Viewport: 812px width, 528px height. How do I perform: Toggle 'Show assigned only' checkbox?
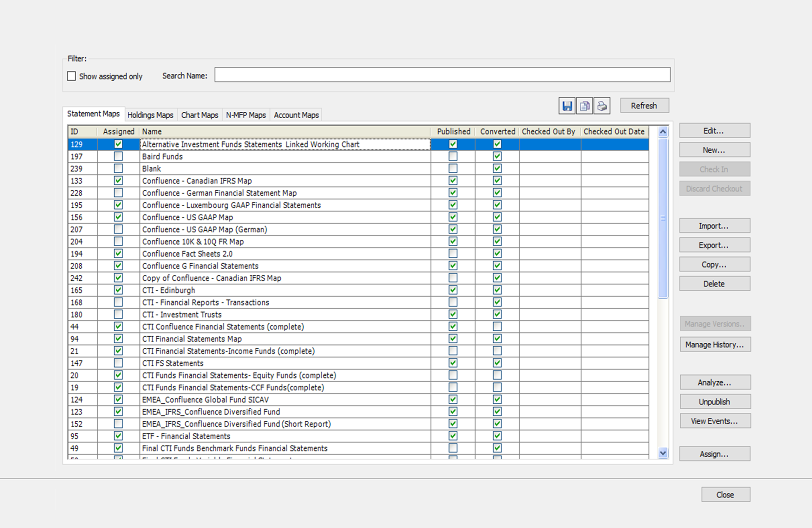(x=71, y=76)
